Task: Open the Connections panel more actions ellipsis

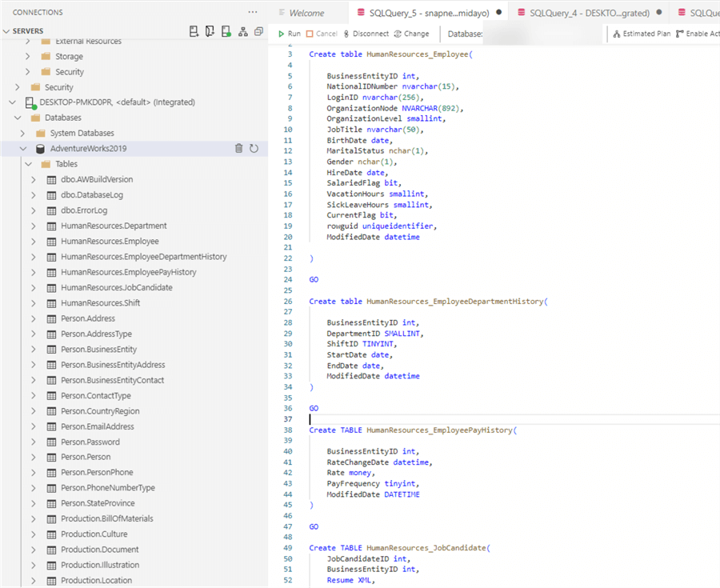Action: pos(253,12)
